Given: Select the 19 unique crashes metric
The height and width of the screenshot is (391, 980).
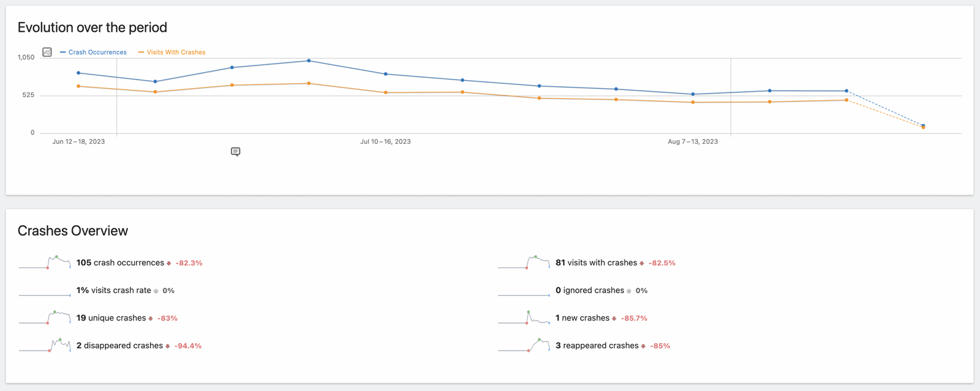Looking at the screenshot, I should (x=111, y=318).
